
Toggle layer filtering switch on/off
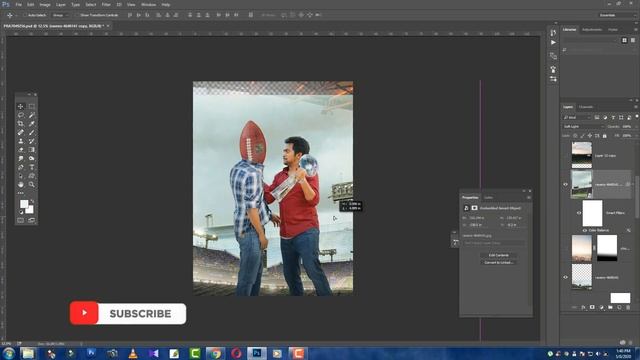(637, 117)
